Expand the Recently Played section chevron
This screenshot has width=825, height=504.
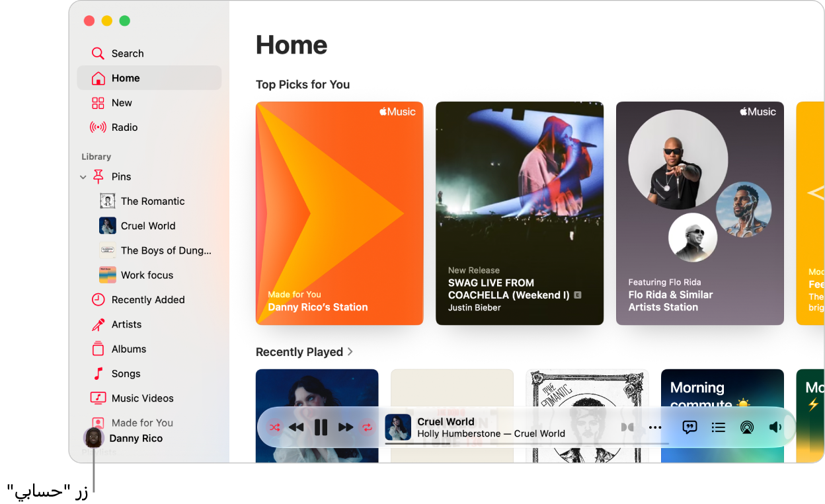point(350,352)
